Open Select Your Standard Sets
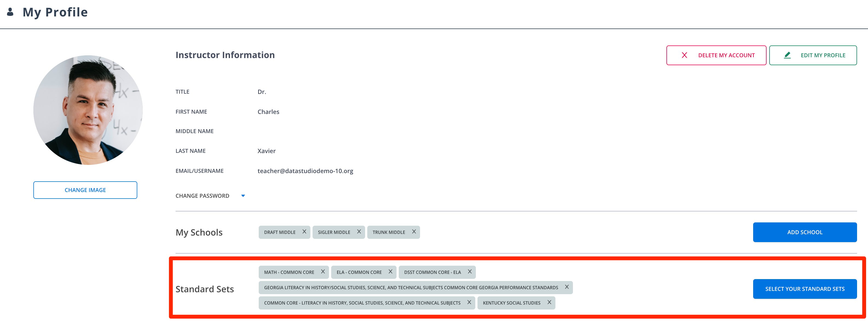Screen dimensions: 868x321 [805, 289]
